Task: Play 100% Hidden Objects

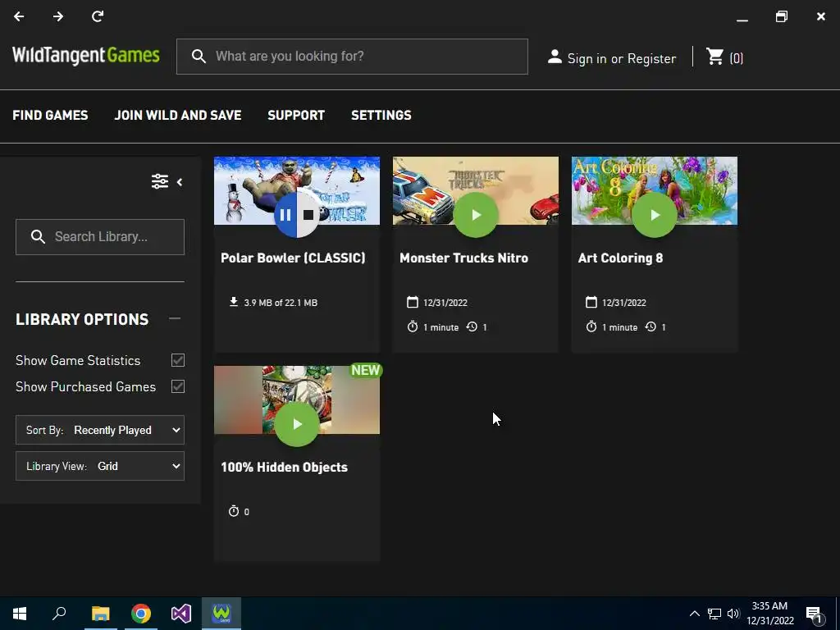Action: click(297, 424)
